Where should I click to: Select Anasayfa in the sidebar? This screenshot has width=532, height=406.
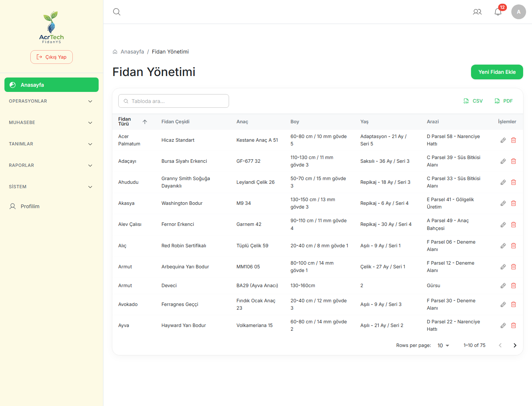(51, 85)
